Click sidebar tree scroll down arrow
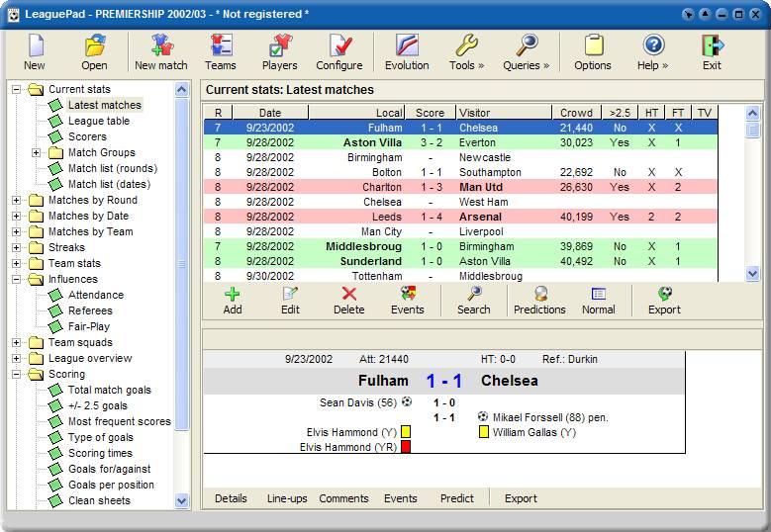This screenshot has height=532, width=771. (181, 501)
